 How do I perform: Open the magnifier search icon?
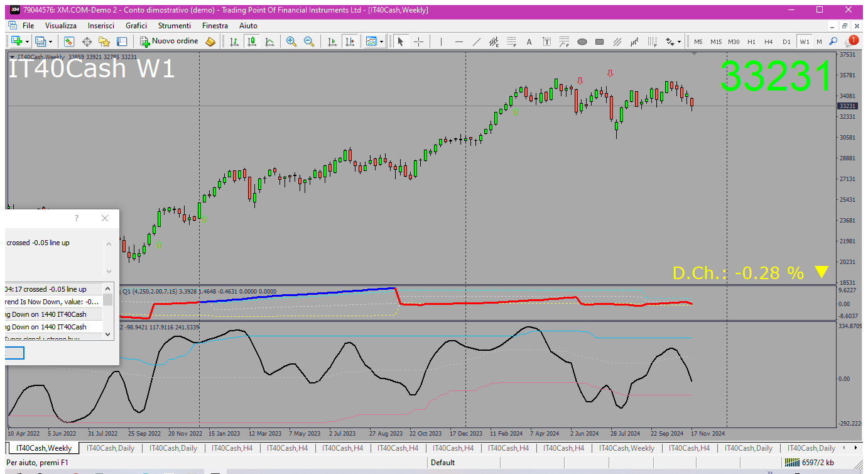tap(833, 41)
